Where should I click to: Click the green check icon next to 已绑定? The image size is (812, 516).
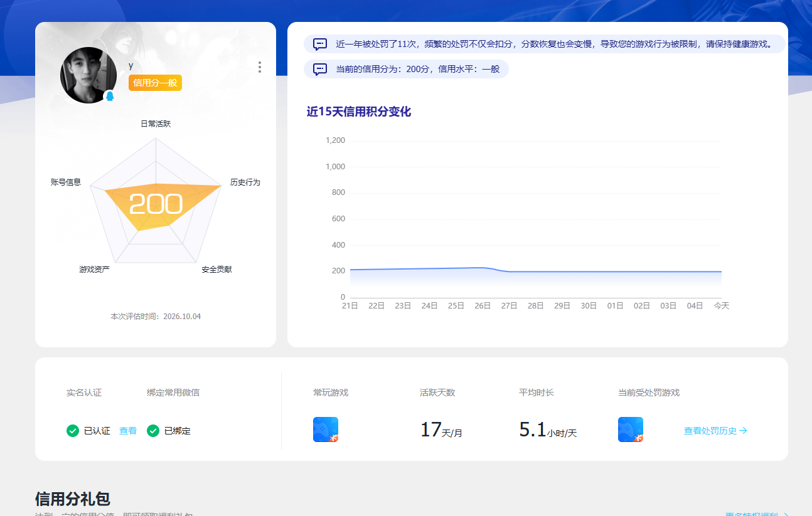[x=153, y=431]
